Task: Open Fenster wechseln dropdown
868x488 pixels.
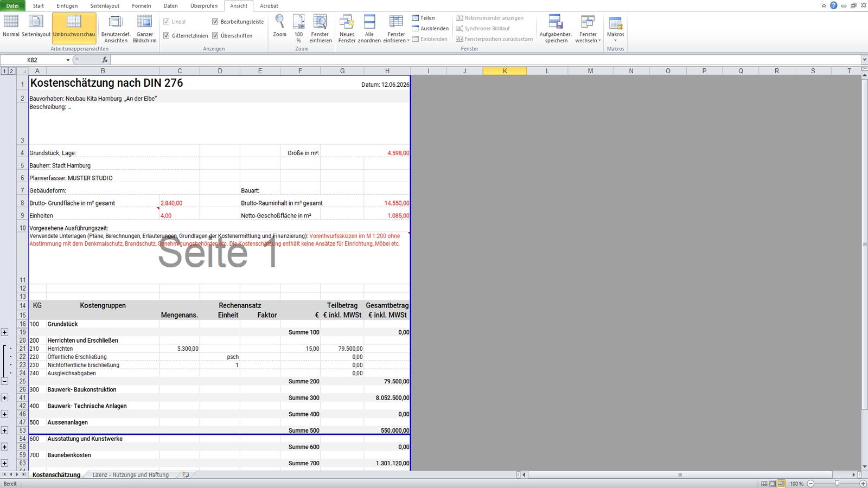Action: click(x=588, y=29)
